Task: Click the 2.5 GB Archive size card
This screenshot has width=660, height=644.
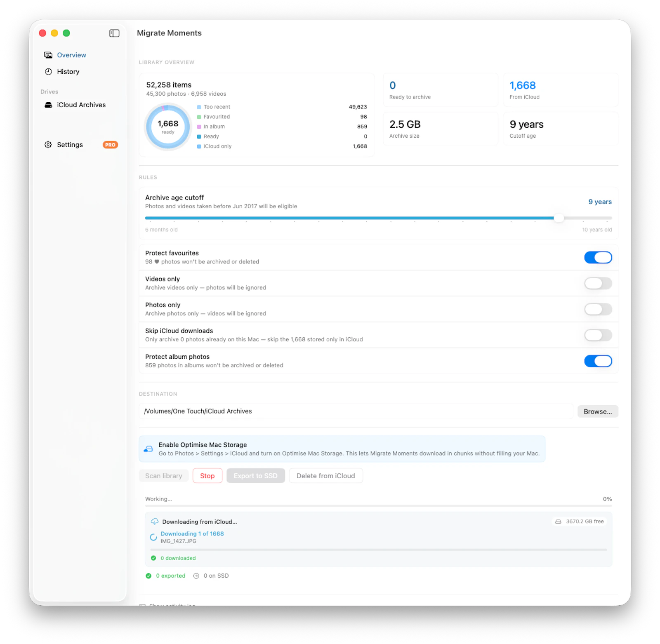Action: 441,129
